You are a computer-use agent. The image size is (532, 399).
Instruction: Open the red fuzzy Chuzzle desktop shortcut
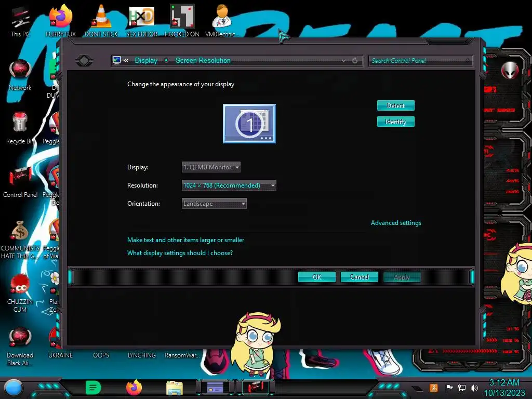[x=20, y=292]
